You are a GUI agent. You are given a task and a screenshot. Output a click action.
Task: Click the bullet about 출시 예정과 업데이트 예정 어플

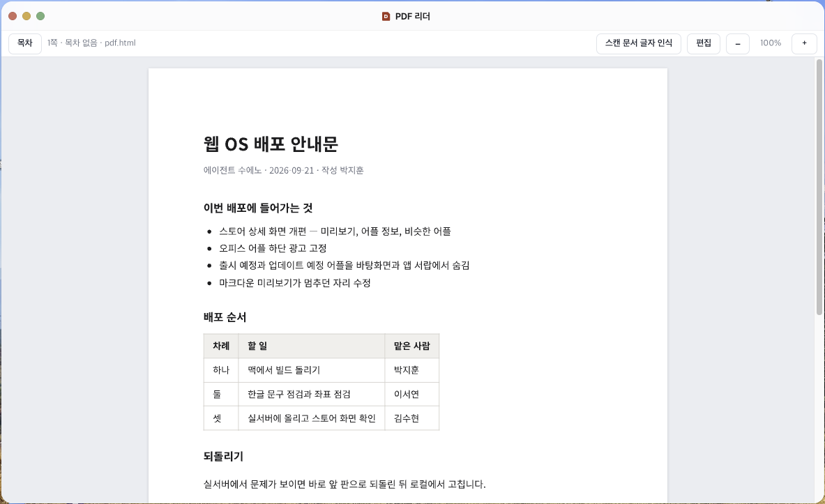[344, 266]
